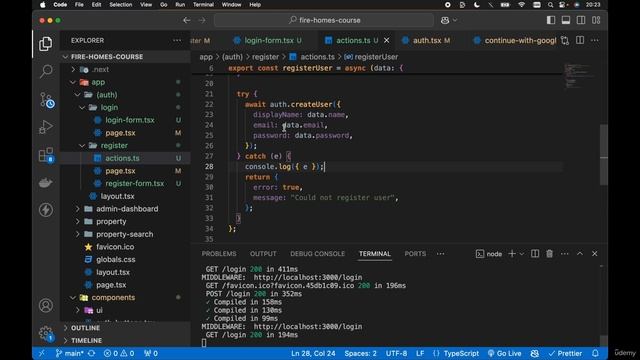Image resolution: width=640 pixels, height=360 pixels.
Task: Toggle the secondary side bar layout icon
Action: tap(581, 20)
